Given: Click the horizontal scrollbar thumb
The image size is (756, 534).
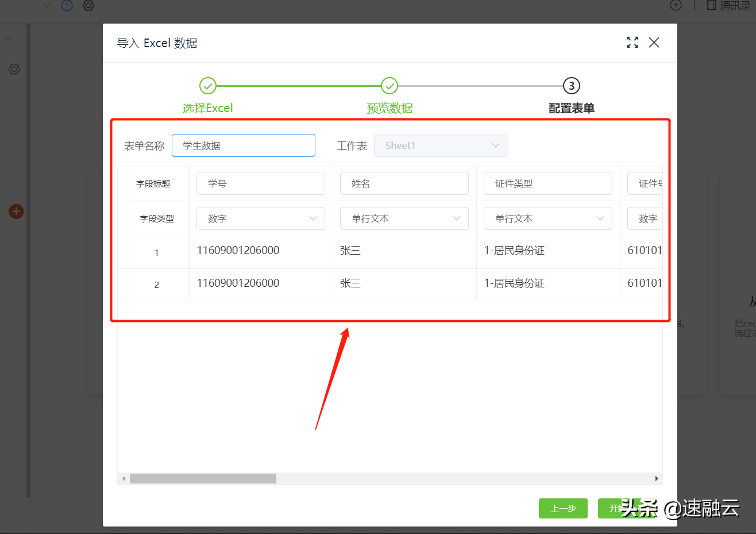Looking at the screenshot, I should pyautogui.click(x=203, y=478).
